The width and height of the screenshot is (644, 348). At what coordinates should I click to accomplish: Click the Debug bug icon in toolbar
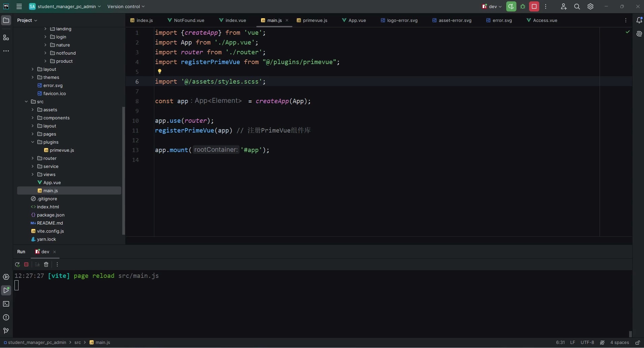pyautogui.click(x=523, y=6)
